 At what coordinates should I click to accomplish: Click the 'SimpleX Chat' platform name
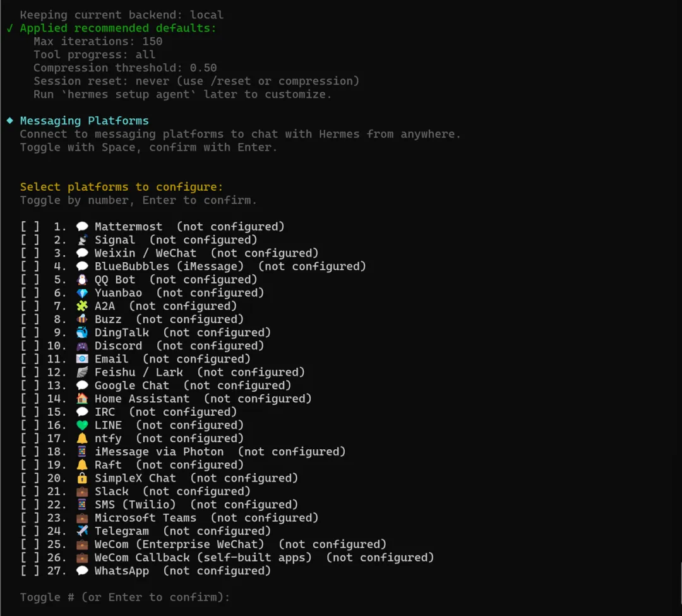click(135, 478)
